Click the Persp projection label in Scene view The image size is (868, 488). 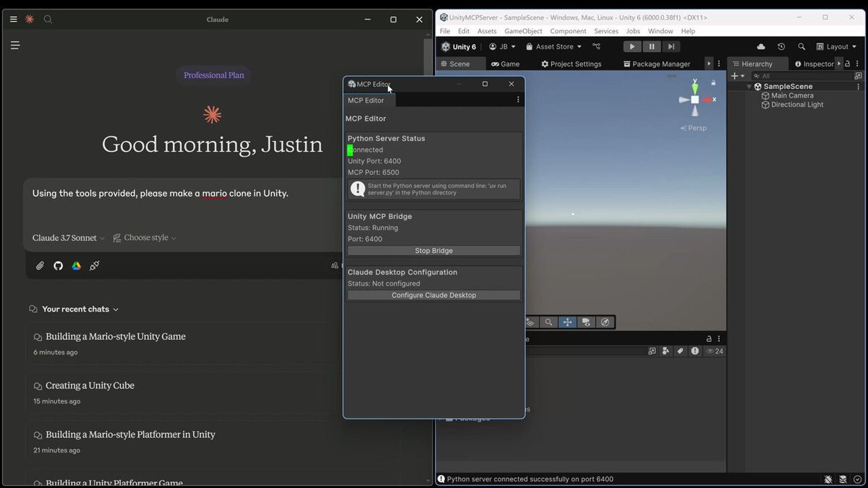click(x=694, y=128)
